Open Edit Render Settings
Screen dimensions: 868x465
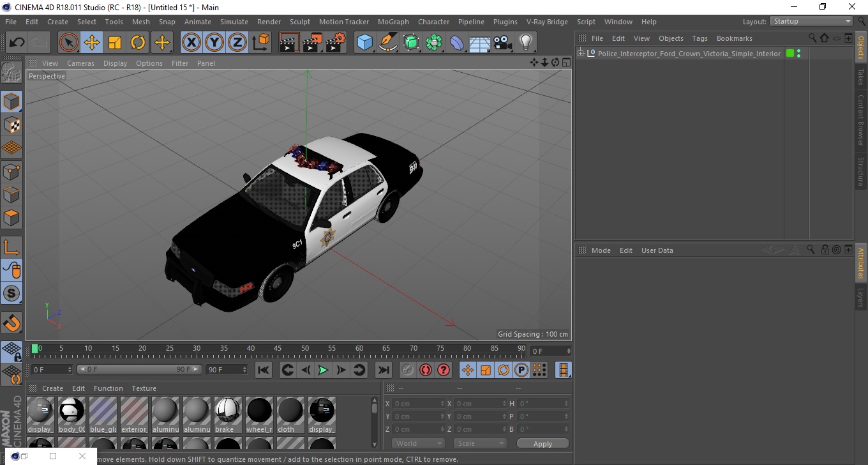336,43
